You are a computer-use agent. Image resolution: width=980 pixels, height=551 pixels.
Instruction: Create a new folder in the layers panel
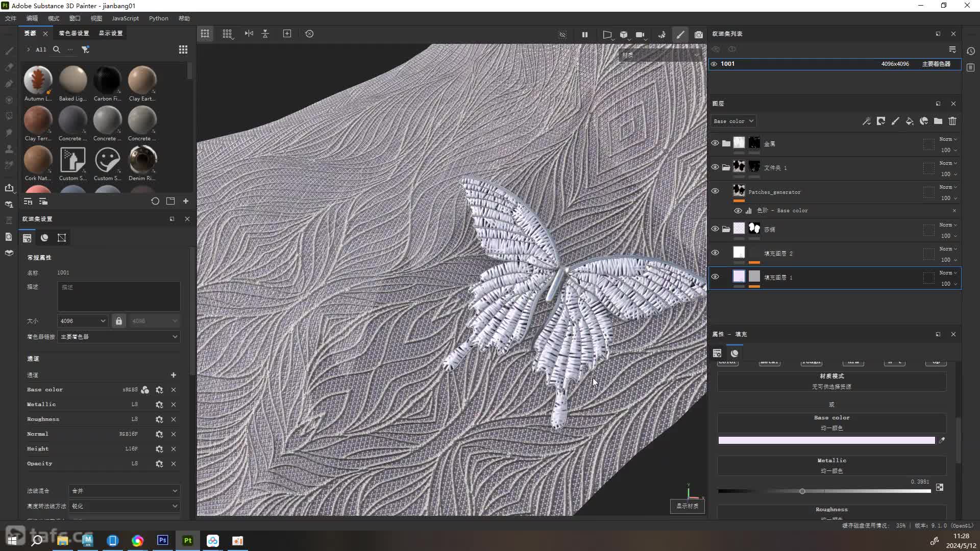tap(938, 121)
